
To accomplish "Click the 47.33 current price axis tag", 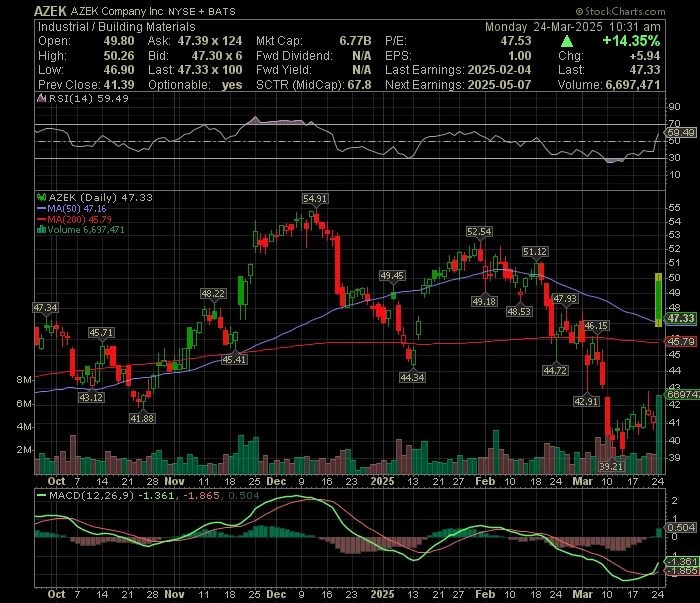I will point(681,318).
